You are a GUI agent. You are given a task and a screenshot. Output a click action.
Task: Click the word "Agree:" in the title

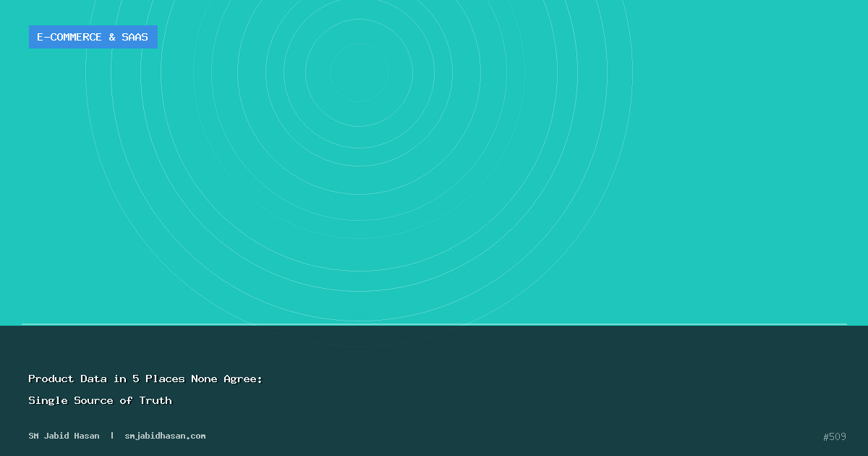pyautogui.click(x=244, y=379)
